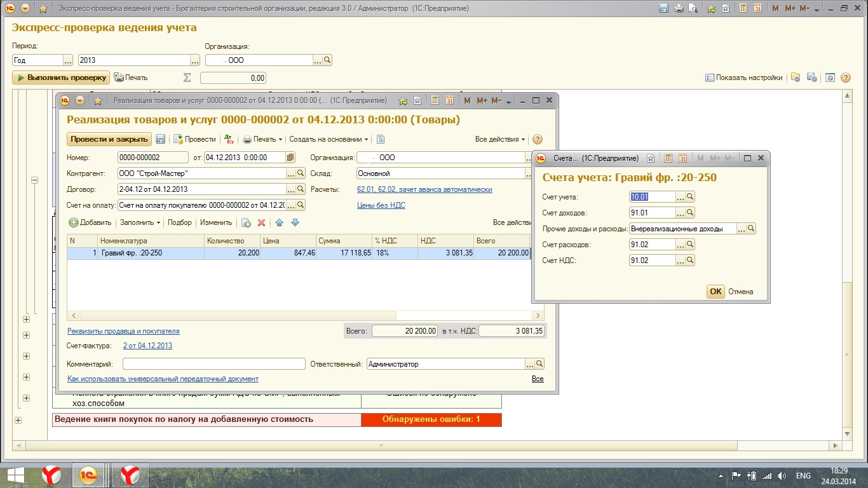This screenshot has width=868, height=488.
Task: Click the sigma sum icon near Печать
Action: pyautogui.click(x=187, y=78)
